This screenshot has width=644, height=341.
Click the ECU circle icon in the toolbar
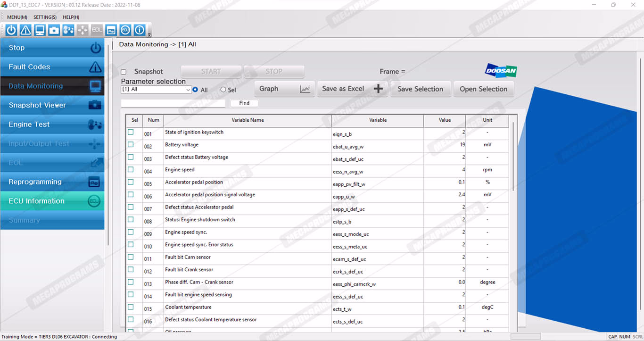[x=125, y=30]
